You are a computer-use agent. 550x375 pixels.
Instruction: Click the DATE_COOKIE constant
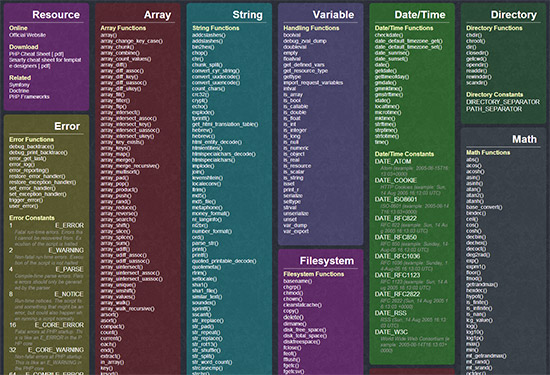pos(396,181)
